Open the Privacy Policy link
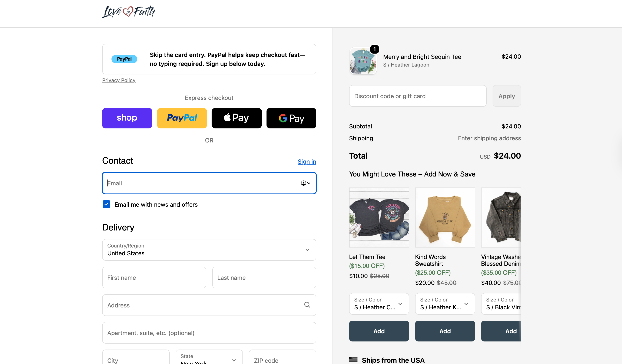 [119, 80]
